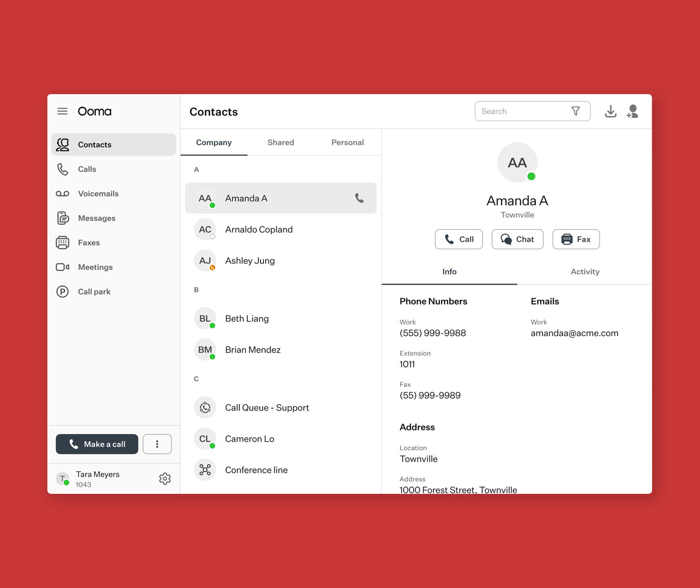The height and width of the screenshot is (588, 700).
Task: Open the Faxes section
Action: (88, 243)
